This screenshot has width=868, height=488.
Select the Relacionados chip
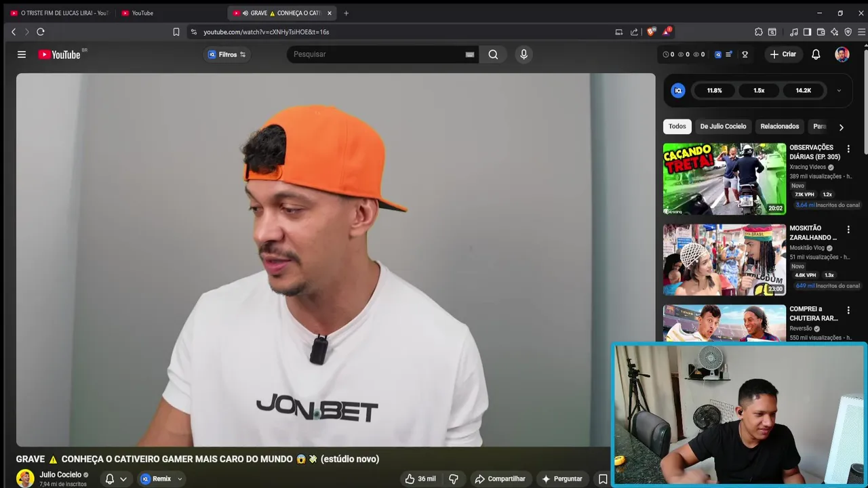pyautogui.click(x=780, y=126)
